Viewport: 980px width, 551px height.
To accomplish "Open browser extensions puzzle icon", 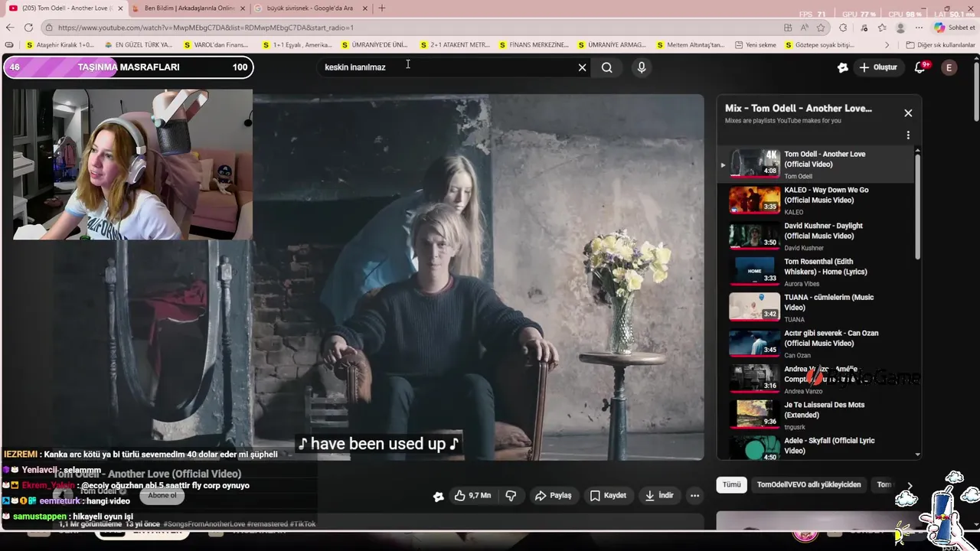I will (x=843, y=28).
